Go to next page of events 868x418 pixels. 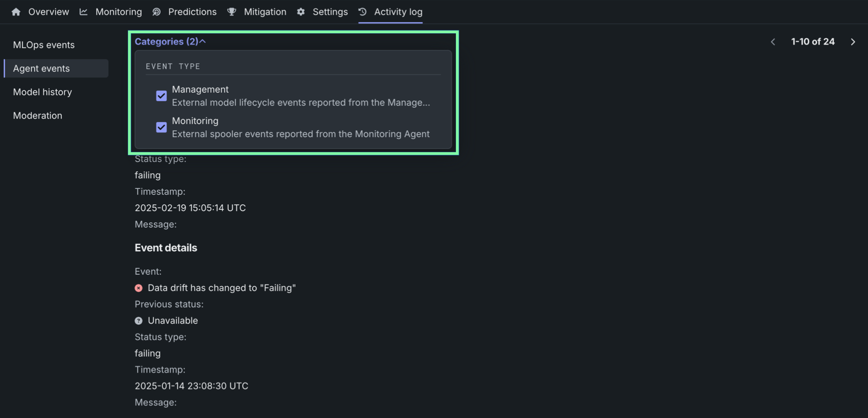(x=853, y=42)
